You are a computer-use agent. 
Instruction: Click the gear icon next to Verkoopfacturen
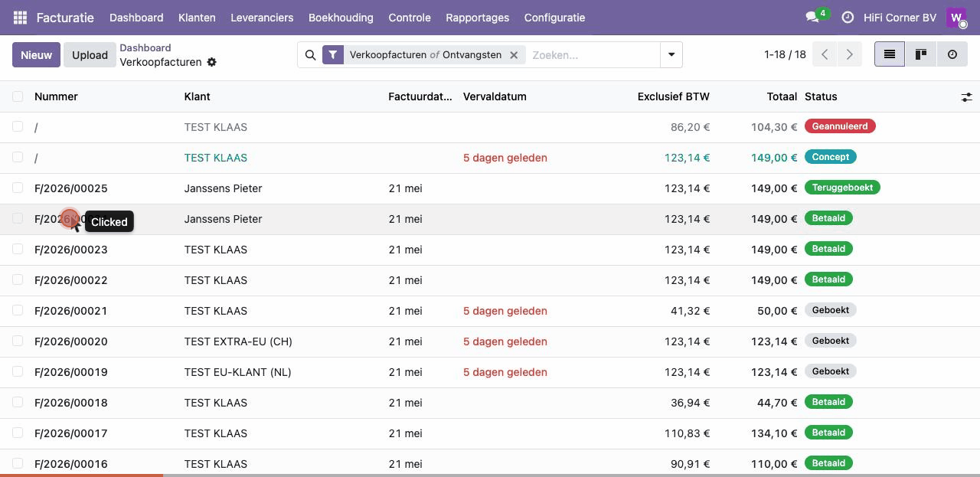212,62
